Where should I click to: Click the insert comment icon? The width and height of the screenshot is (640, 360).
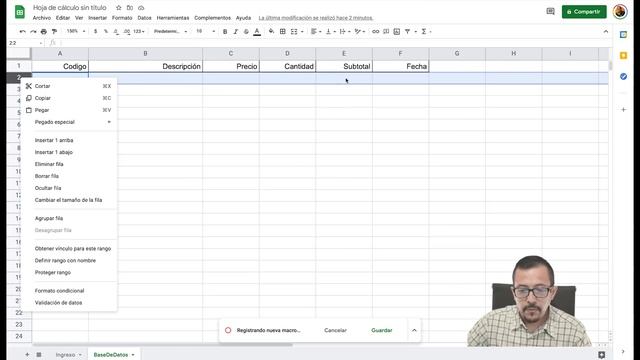(386, 31)
